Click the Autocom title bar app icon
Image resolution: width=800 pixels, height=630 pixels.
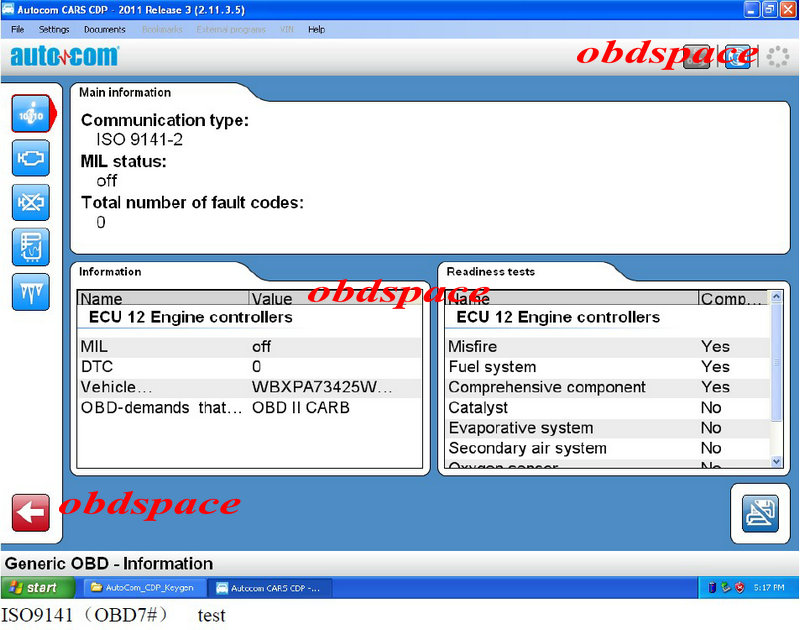[x=8, y=9]
